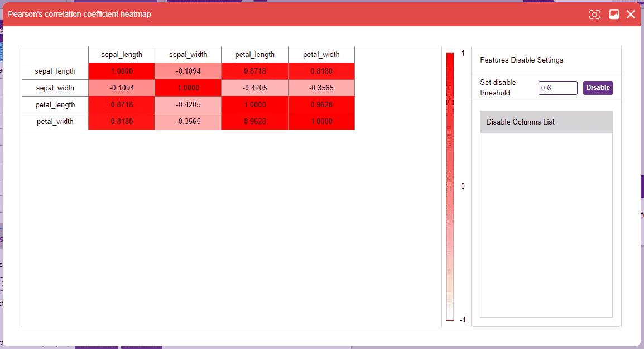Click the -1 mark on the color scale
644x349 pixels.
pos(462,319)
